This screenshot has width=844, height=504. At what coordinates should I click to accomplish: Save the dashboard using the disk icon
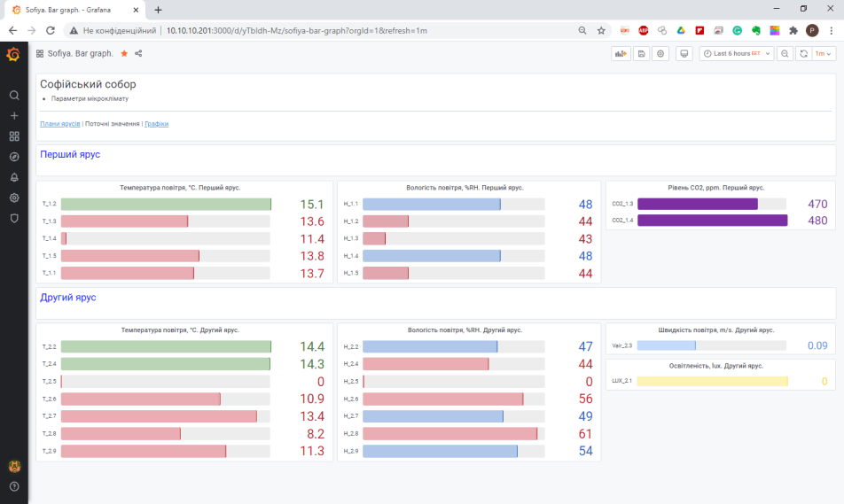point(641,54)
